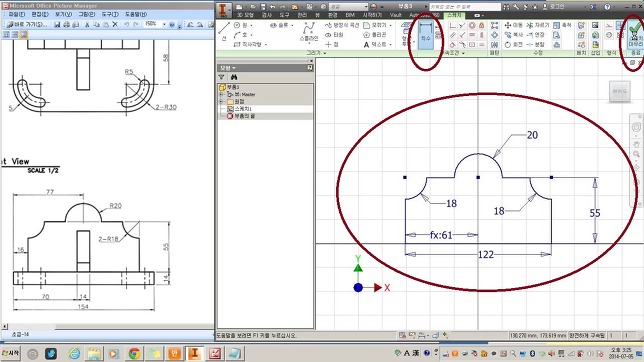Image resolution: width=644 pixels, height=362 pixels.
Task: Click Delete X icon in Picture Manager
Action: (115, 24)
